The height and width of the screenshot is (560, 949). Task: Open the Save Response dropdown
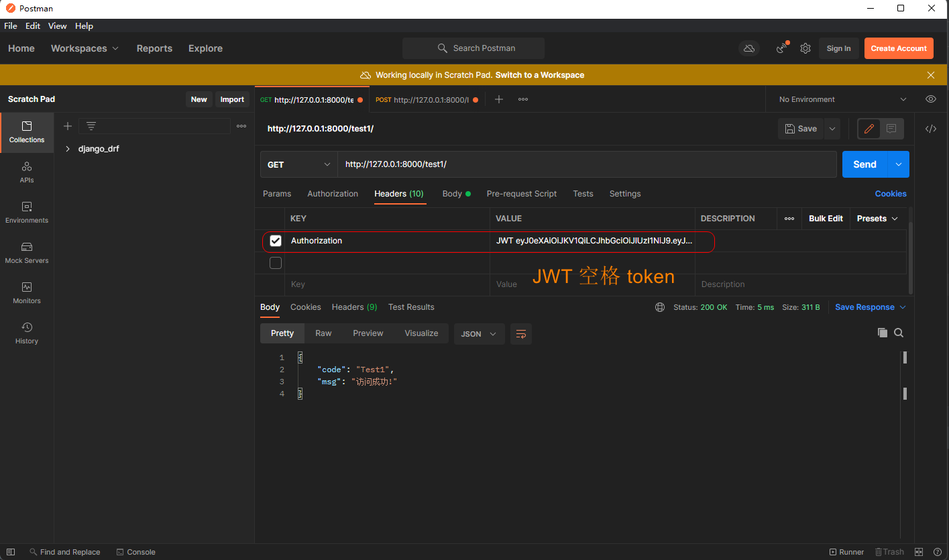(871, 307)
